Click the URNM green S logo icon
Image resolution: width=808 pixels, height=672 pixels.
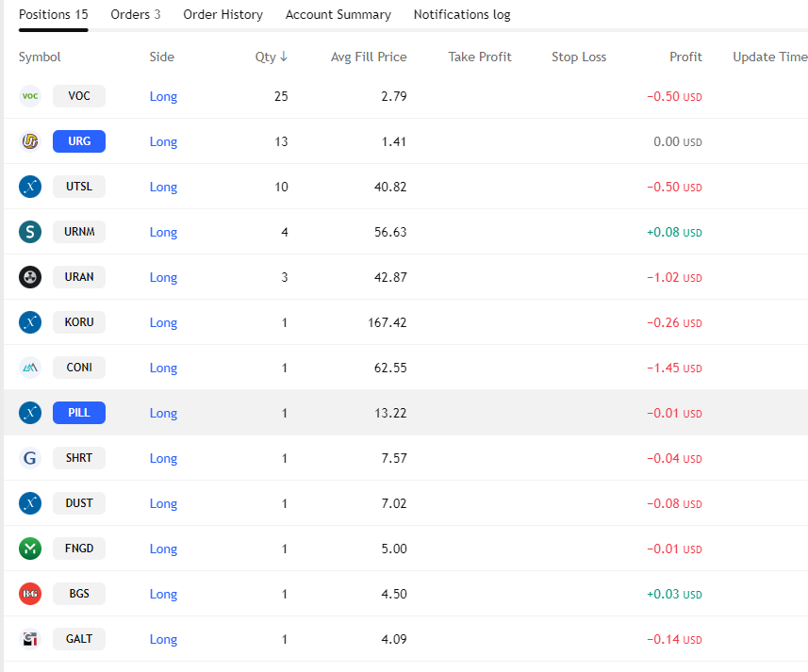(x=30, y=232)
